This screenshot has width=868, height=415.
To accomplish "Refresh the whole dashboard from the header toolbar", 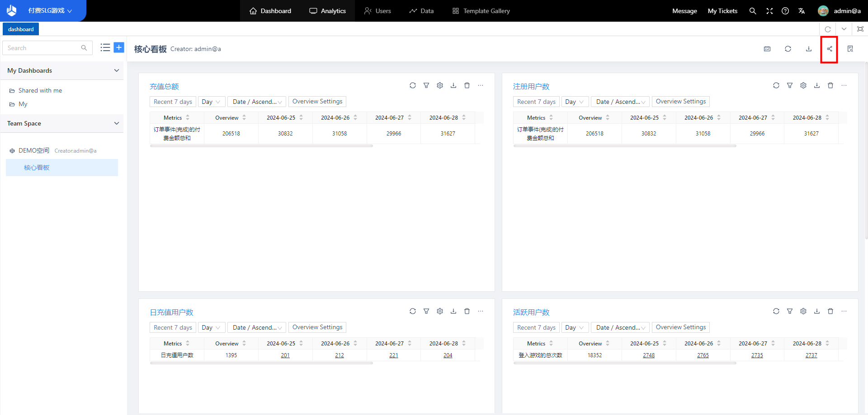I will (x=788, y=49).
